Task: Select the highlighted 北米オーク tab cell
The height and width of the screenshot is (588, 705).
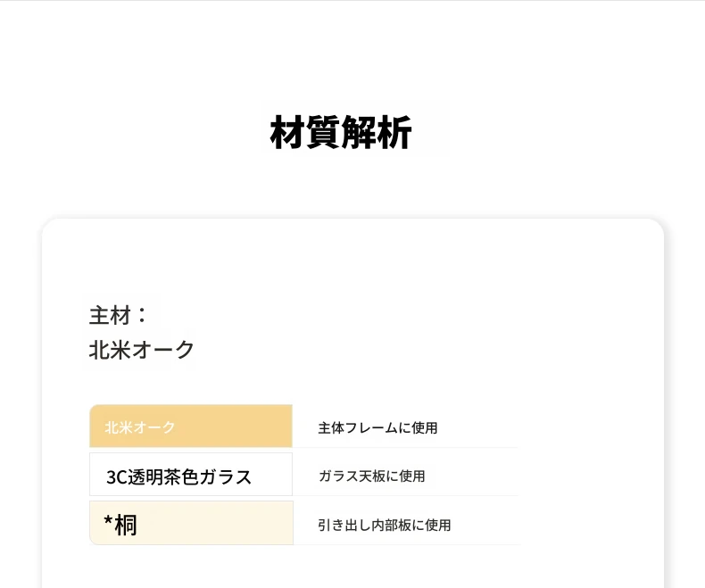Action: pyautogui.click(x=191, y=427)
